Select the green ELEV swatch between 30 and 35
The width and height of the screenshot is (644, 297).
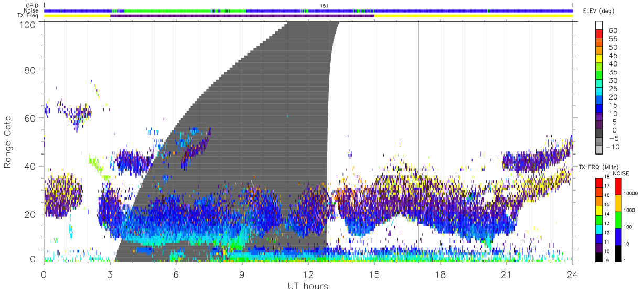pyautogui.click(x=599, y=76)
